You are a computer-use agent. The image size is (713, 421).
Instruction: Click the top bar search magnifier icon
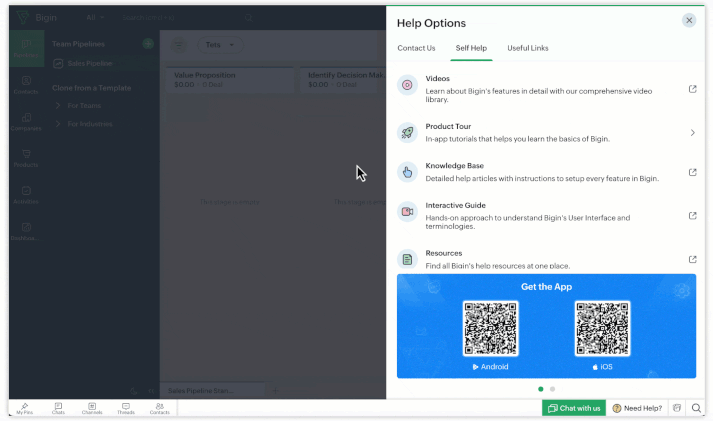coord(248,18)
